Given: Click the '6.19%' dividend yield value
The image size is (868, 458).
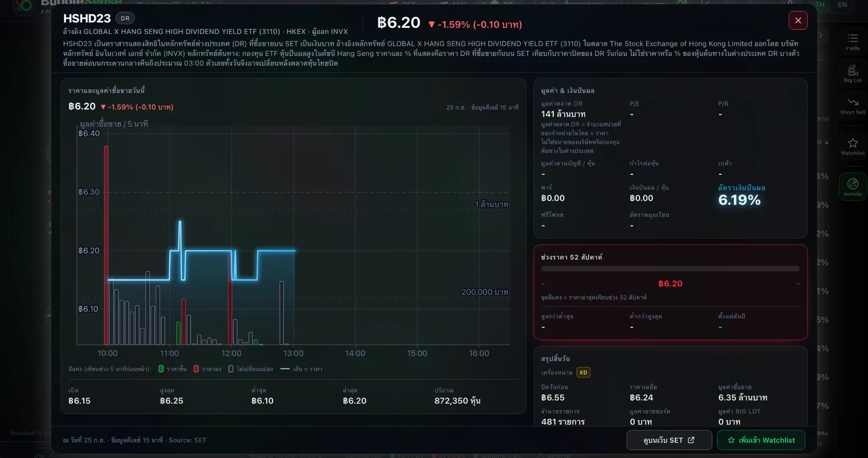Looking at the screenshot, I should (x=739, y=200).
